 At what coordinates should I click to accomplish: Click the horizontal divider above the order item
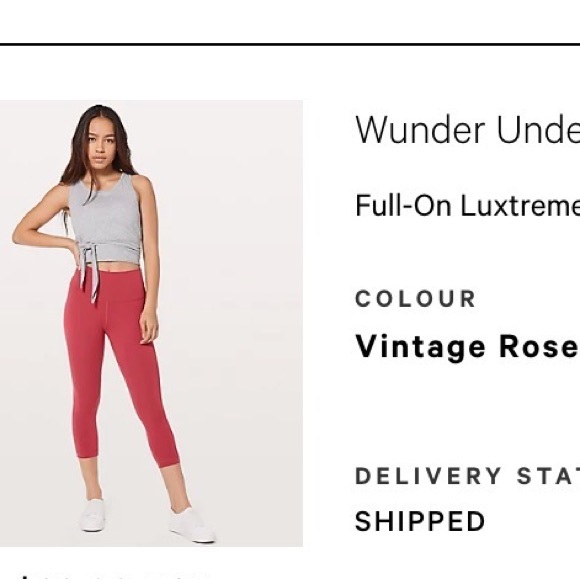(x=290, y=44)
